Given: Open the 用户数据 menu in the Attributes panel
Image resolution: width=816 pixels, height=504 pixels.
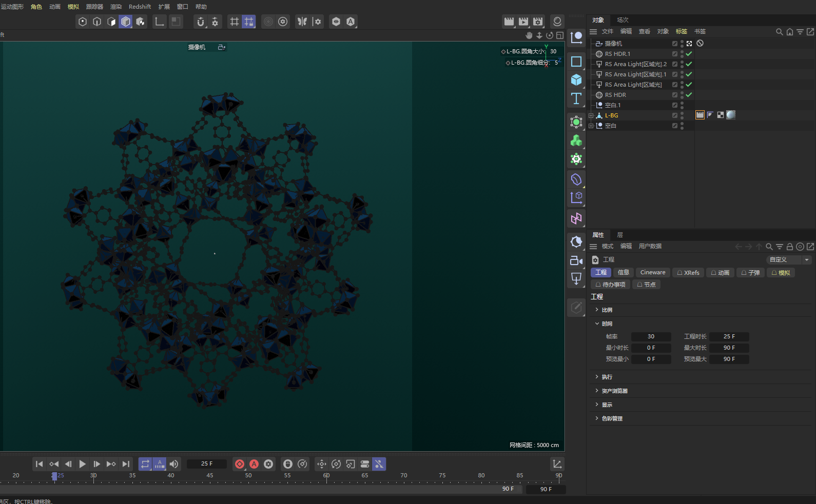Looking at the screenshot, I should 650,247.
